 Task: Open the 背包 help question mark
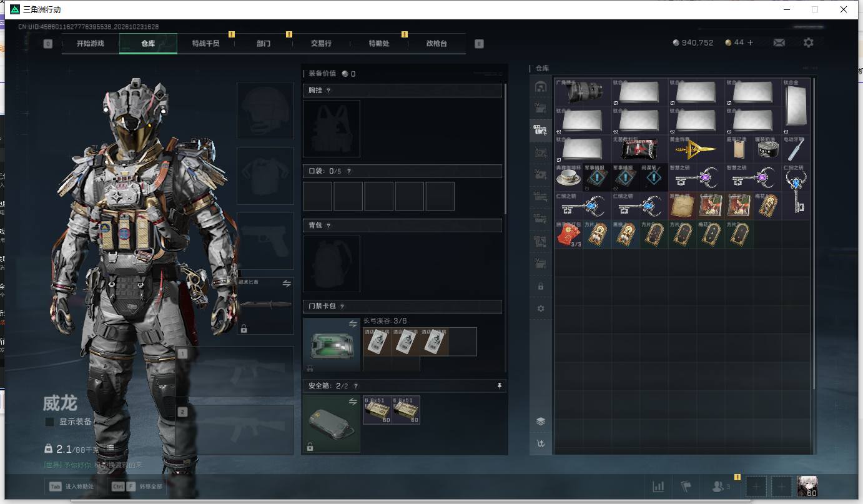(x=328, y=225)
